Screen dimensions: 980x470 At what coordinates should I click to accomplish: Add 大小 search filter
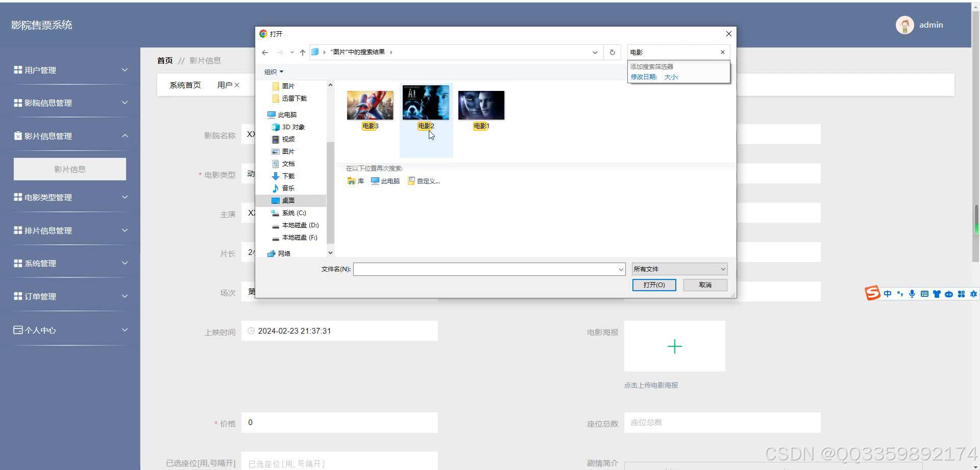(671, 77)
